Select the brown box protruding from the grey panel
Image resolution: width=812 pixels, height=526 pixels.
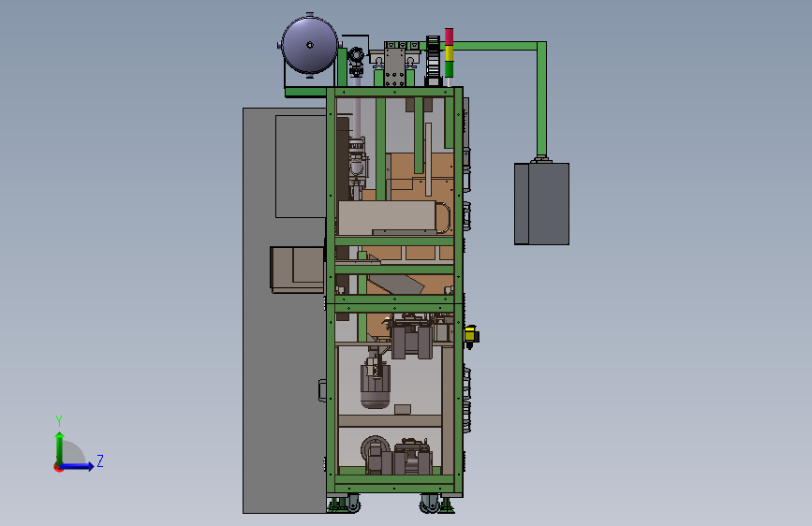(297, 270)
